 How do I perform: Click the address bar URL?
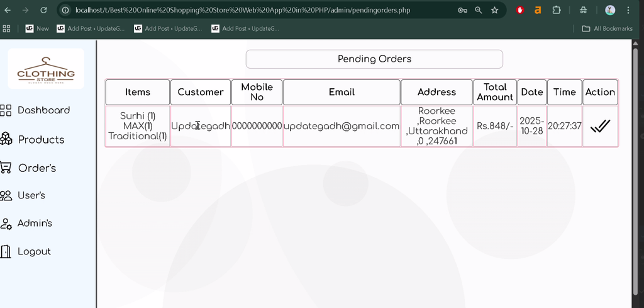[x=242, y=10]
